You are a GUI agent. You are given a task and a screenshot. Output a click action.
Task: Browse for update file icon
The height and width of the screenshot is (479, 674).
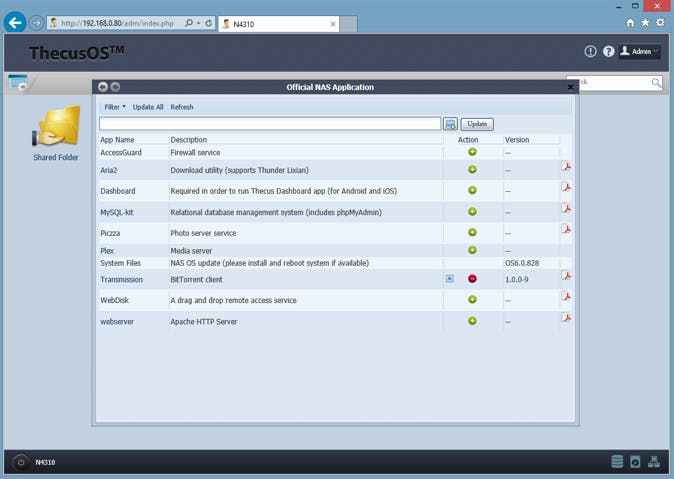point(450,124)
